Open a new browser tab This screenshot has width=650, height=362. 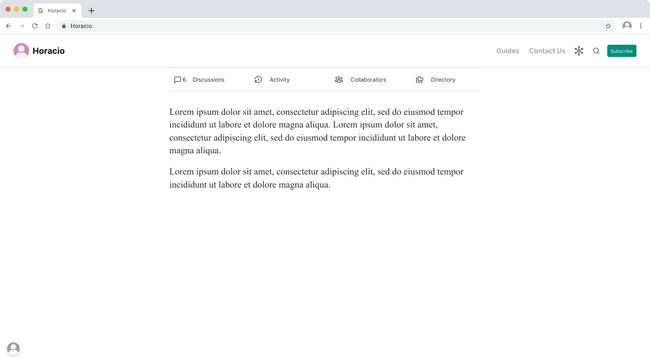[x=91, y=11]
